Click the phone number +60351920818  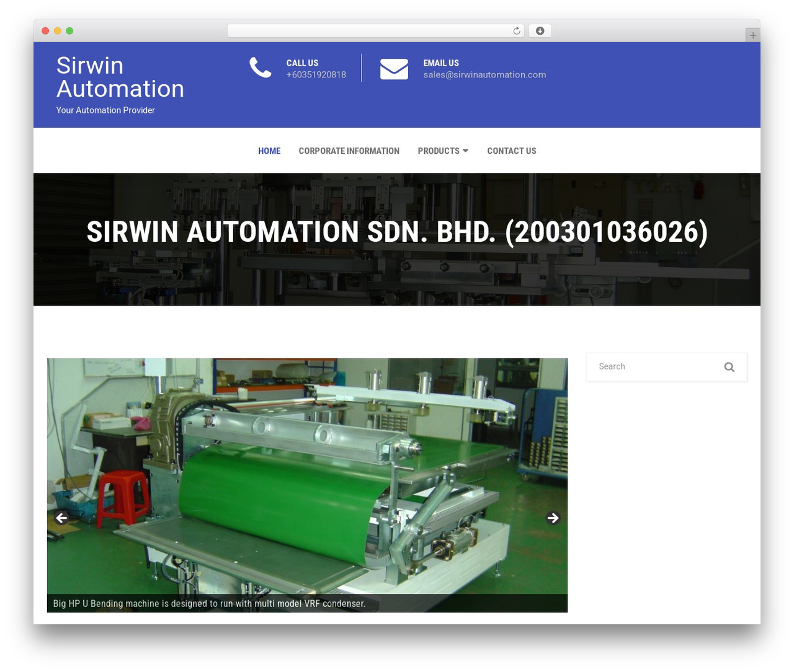pos(316,74)
